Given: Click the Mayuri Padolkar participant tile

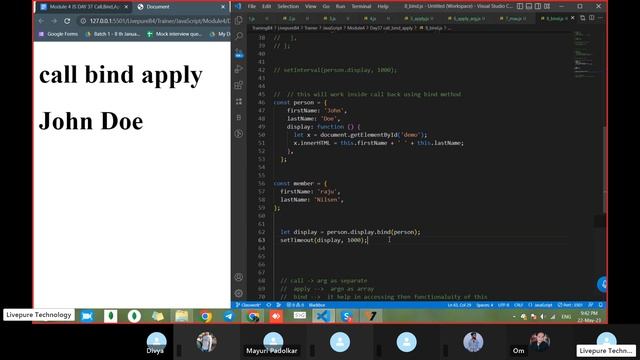Looking at the screenshot, I should pyautogui.click(x=273, y=342).
